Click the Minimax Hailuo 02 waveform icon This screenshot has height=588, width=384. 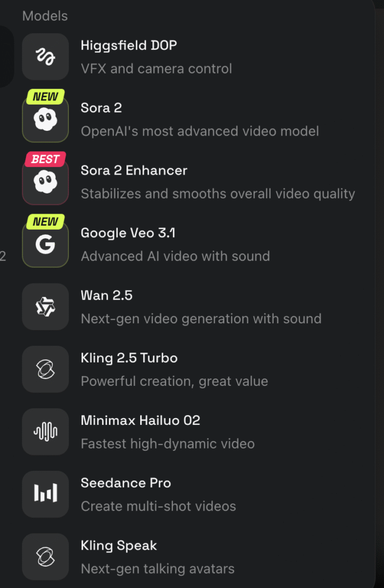coord(45,432)
